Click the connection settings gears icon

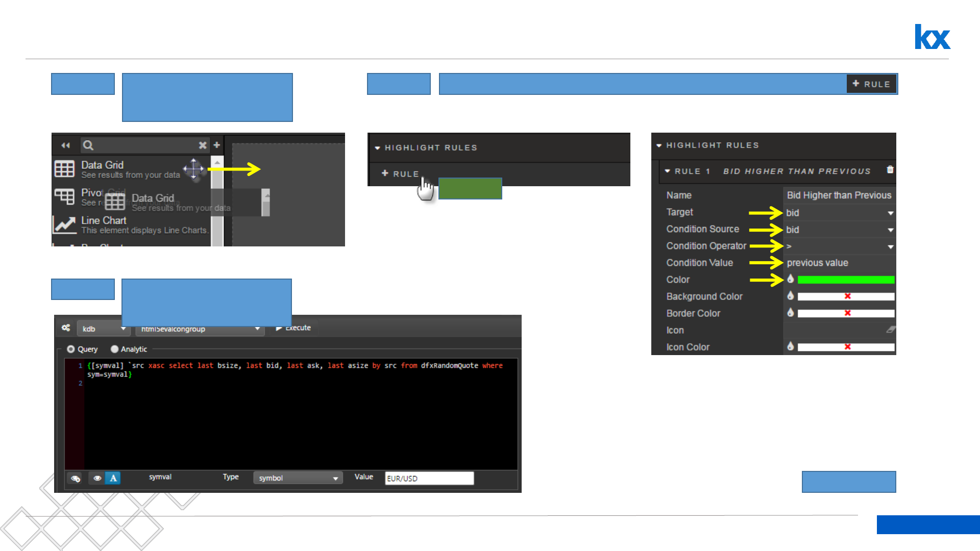click(x=66, y=328)
